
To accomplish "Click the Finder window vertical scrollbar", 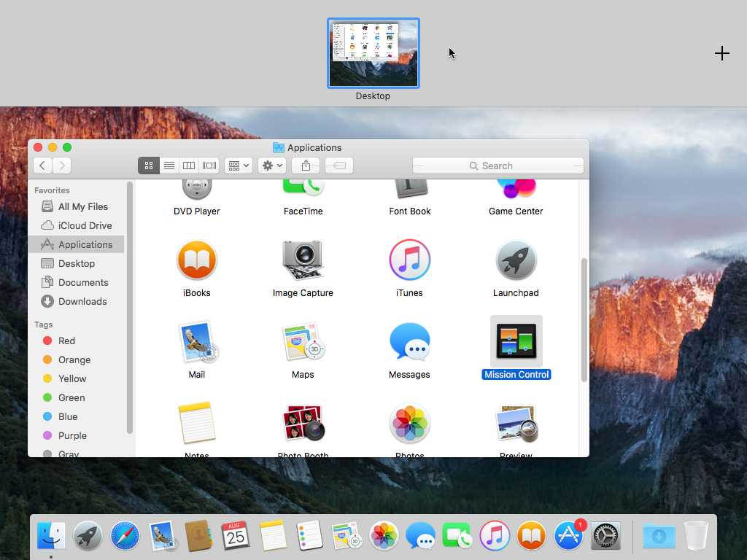I will coord(584,320).
